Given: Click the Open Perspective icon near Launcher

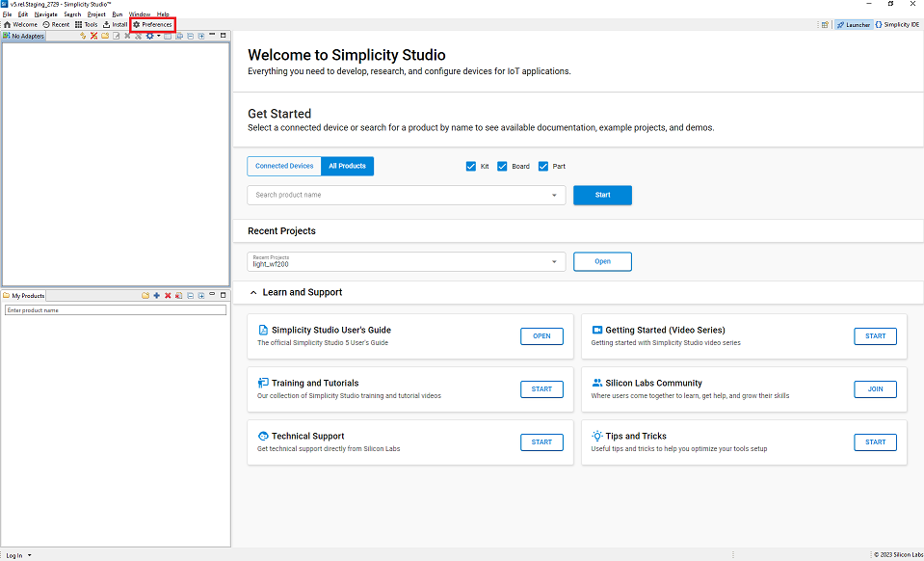Looking at the screenshot, I should point(825,25).
